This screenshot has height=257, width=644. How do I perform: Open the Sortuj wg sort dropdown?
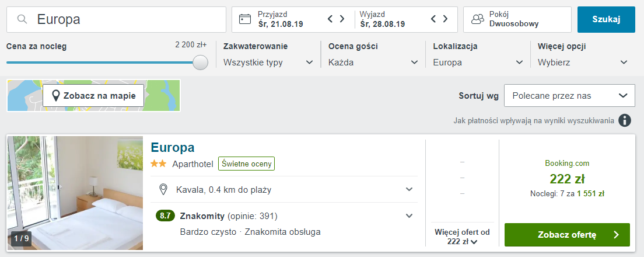[x=569, y=96]
